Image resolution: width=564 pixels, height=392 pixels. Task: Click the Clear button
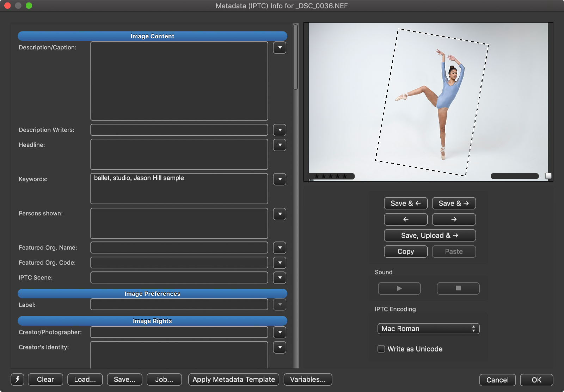pyautogui.click(x=45, y=380)
